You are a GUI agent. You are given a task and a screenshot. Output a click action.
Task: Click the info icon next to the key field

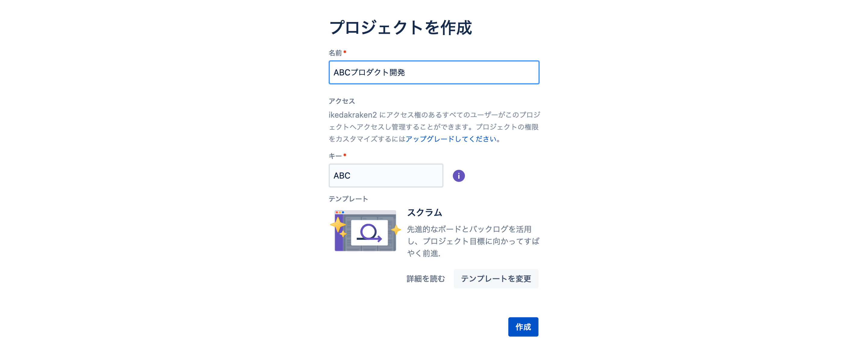coord(459,176)
